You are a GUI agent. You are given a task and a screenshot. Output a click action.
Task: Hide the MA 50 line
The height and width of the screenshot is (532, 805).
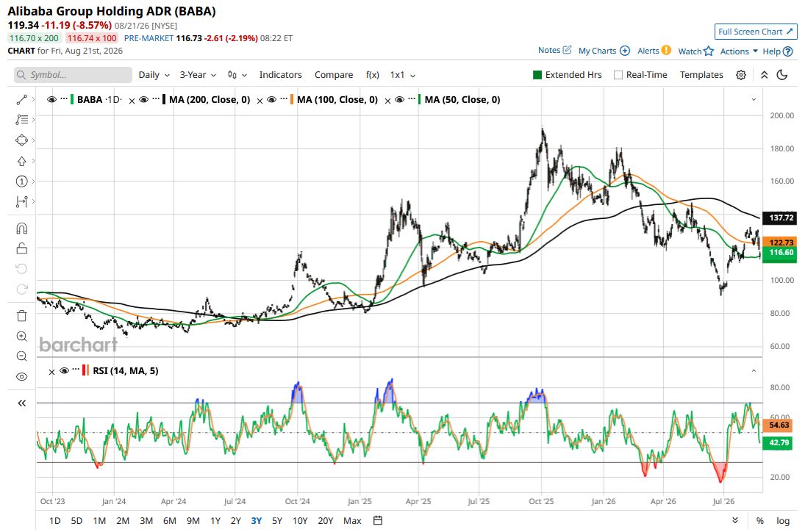[x=399, y=99]
